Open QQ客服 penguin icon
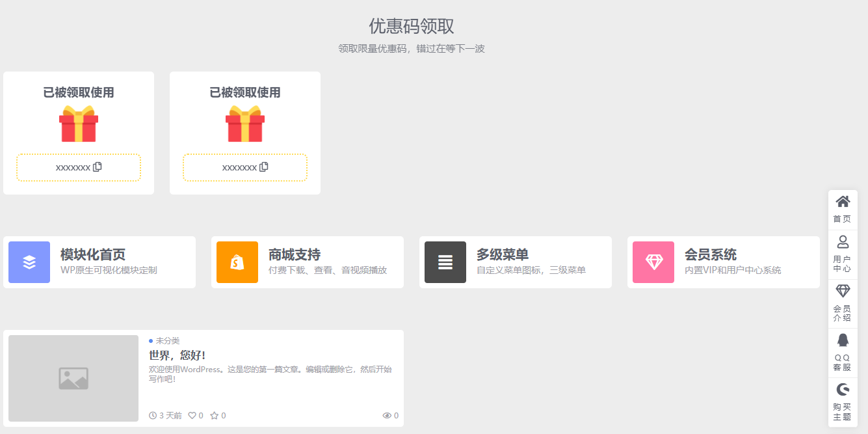 (x=843, y=340)
